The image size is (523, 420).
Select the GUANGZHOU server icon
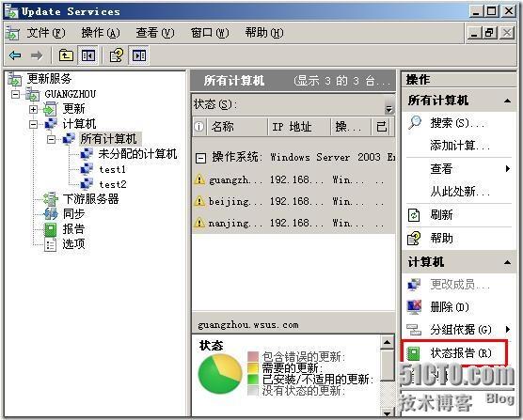tap(32, 94)
